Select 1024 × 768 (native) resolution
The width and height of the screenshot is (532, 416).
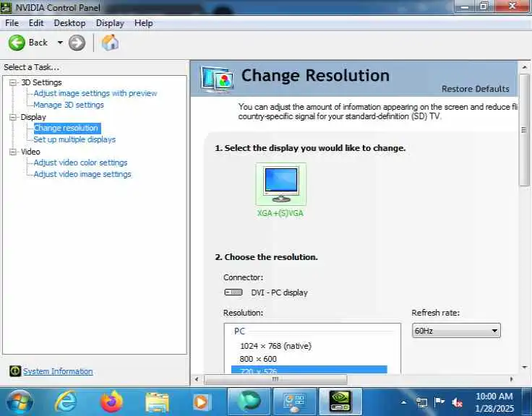coord(275,346)
